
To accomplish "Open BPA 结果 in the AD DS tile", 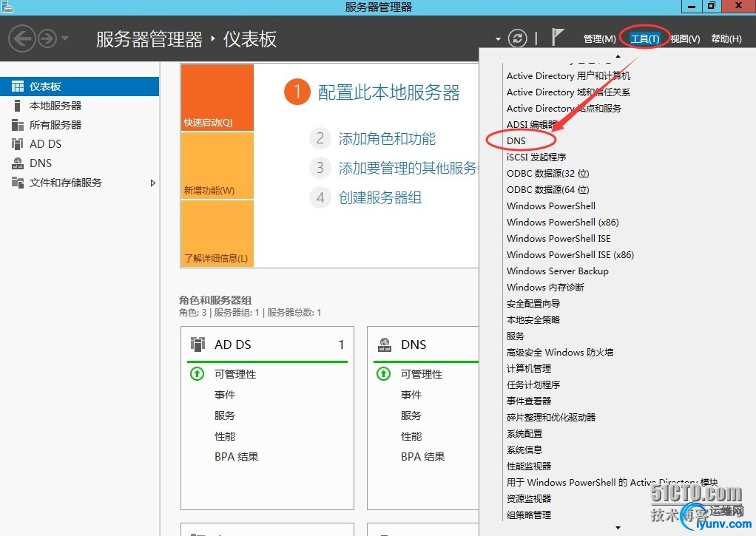I will tap(236, 456).
